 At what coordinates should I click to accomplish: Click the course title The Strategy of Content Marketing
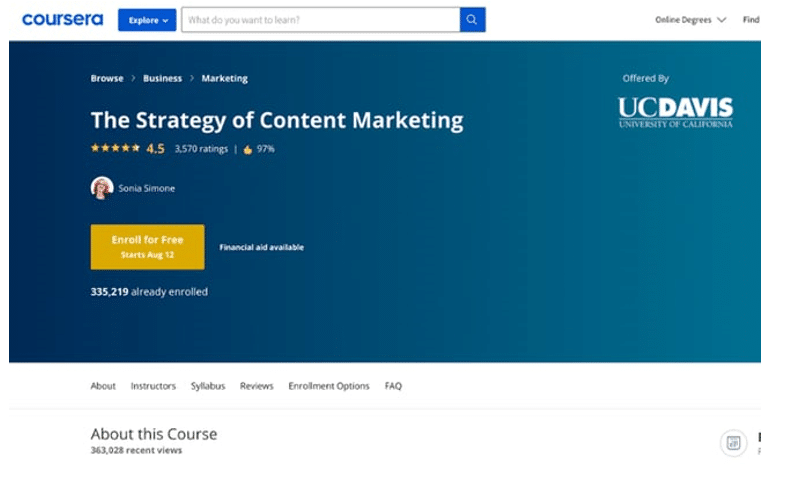277,120
